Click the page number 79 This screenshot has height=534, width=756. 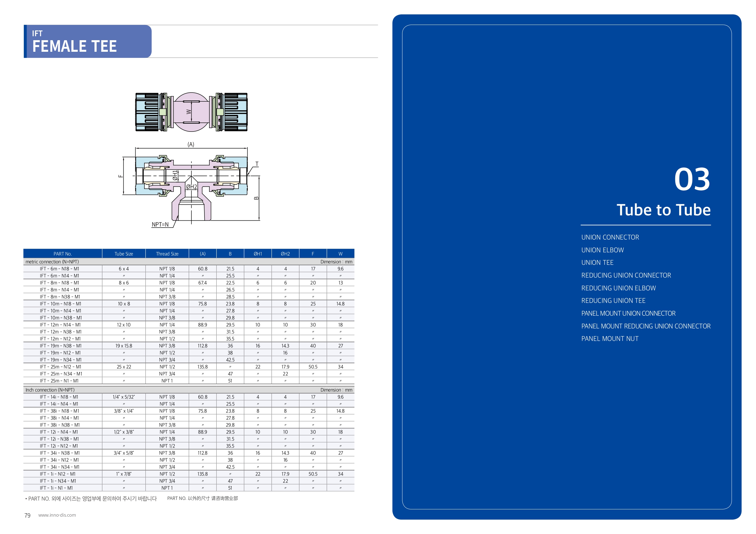tap(27, 515)
